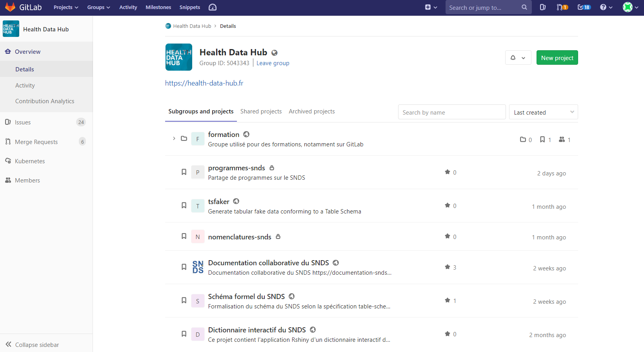Screen dimensions: 644x352
Task: Open the to-do list icon with 18
Action: click(584, 7)
